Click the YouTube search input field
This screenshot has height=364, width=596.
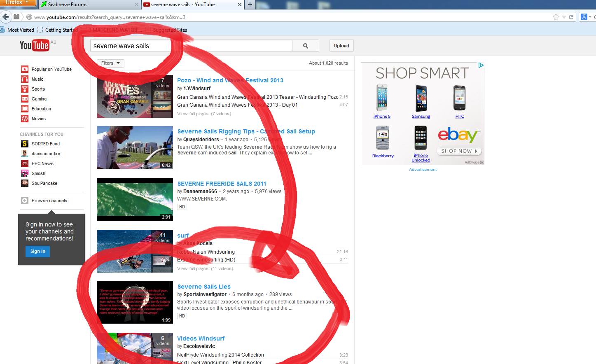point(191,46)
